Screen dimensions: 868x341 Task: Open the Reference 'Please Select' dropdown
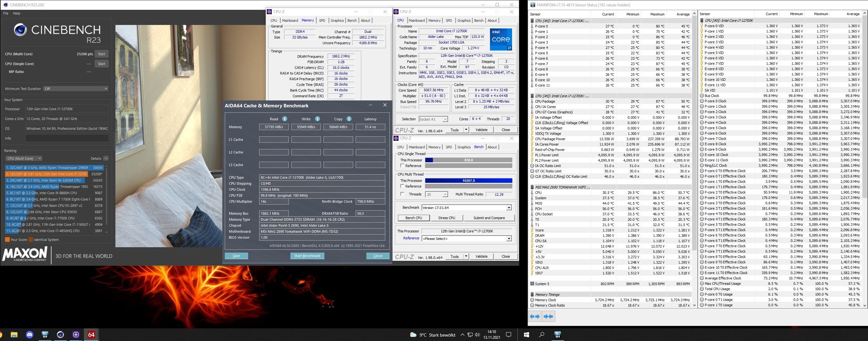[x=467, y=238]
